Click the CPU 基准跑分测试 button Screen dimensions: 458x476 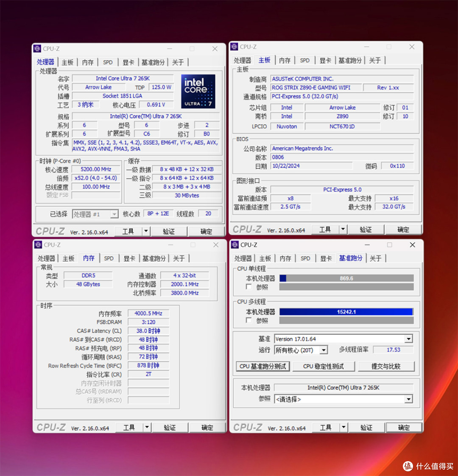263,367
